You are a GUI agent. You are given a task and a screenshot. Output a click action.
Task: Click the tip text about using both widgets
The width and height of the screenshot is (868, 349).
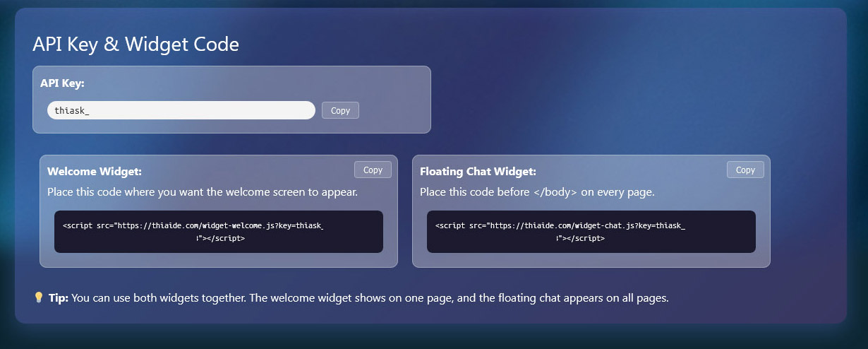tap(358, 297)
